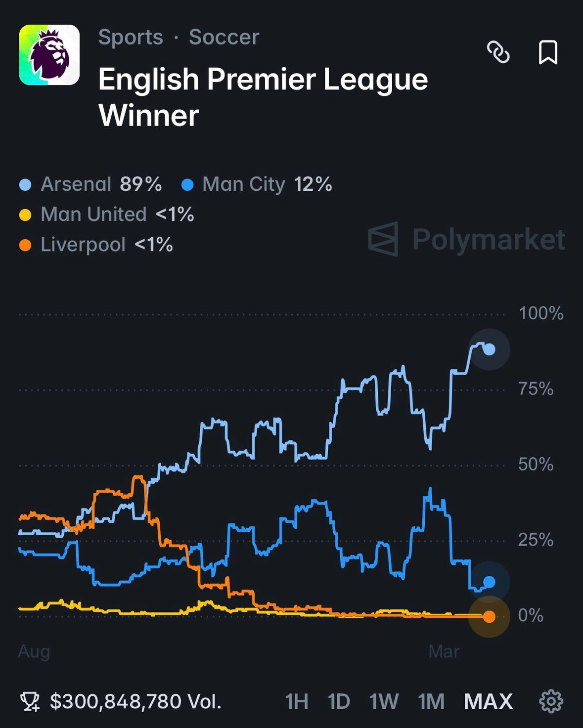Change chart range to 1M
The height and width of the screenshot is (728, 583).
431,701
